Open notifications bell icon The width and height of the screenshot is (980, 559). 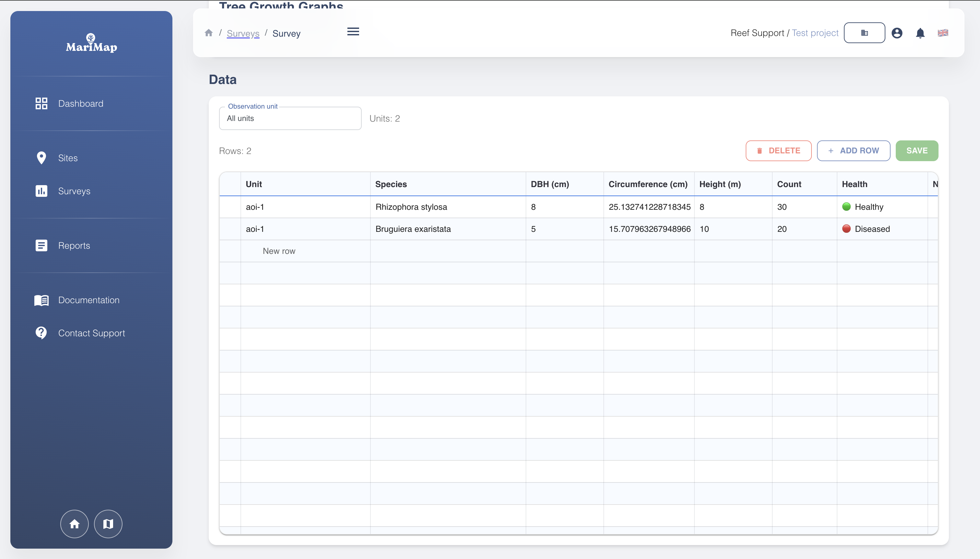coord(920,33)
